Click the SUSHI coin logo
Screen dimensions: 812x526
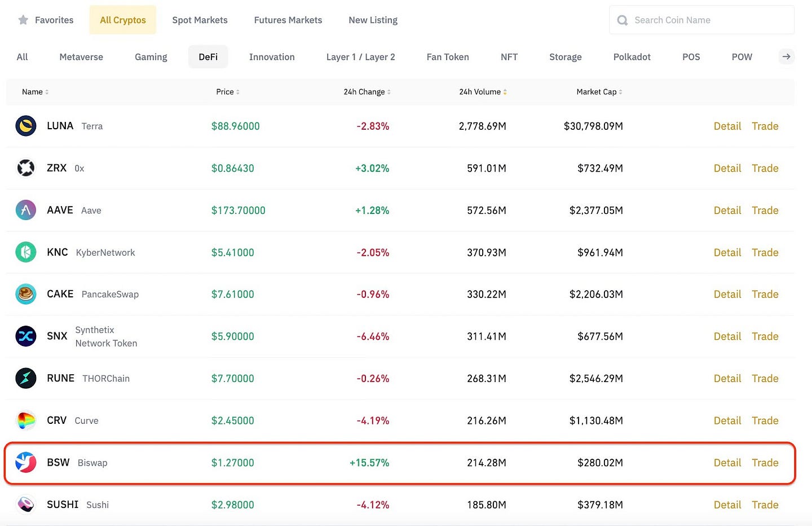pyautogui.click(x=26, y=505)
